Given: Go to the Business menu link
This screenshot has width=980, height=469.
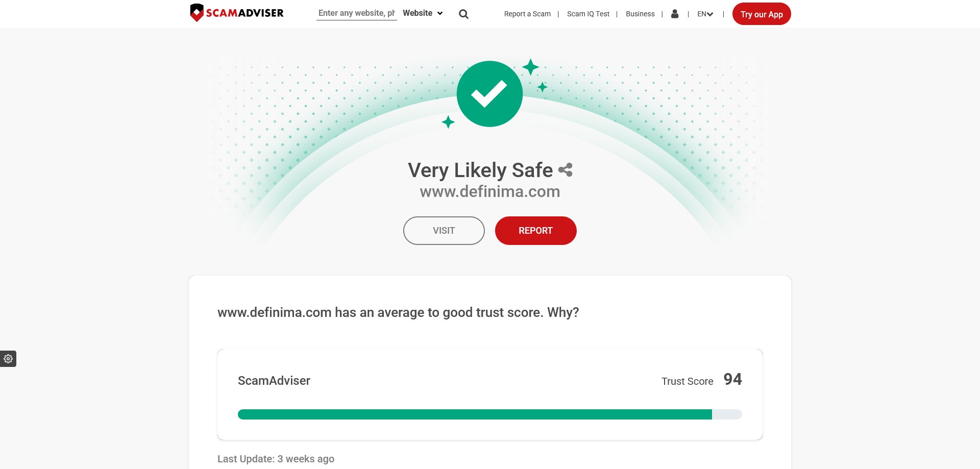Looking at the screenshot, I should (640, 14).
